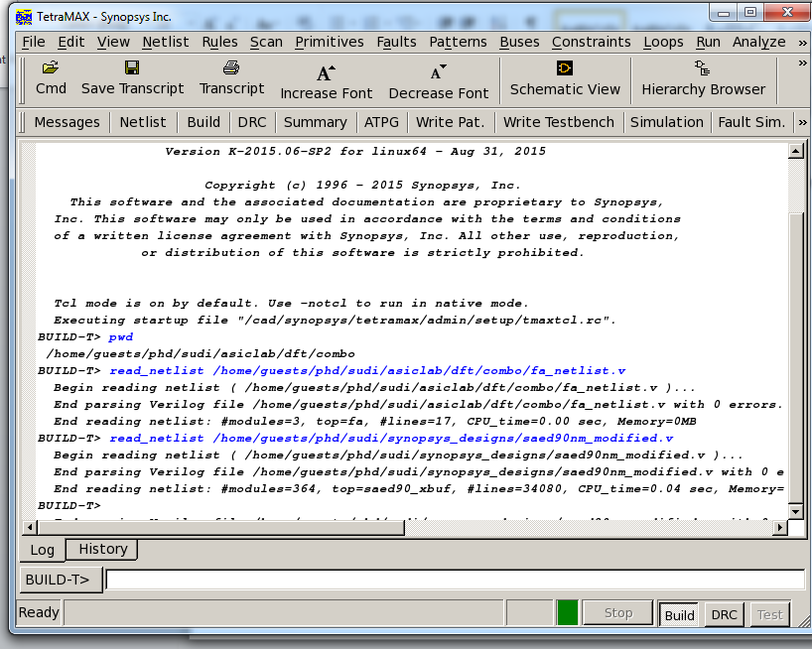Click the Ready status text
812x649 pixels.
(39, 612)
